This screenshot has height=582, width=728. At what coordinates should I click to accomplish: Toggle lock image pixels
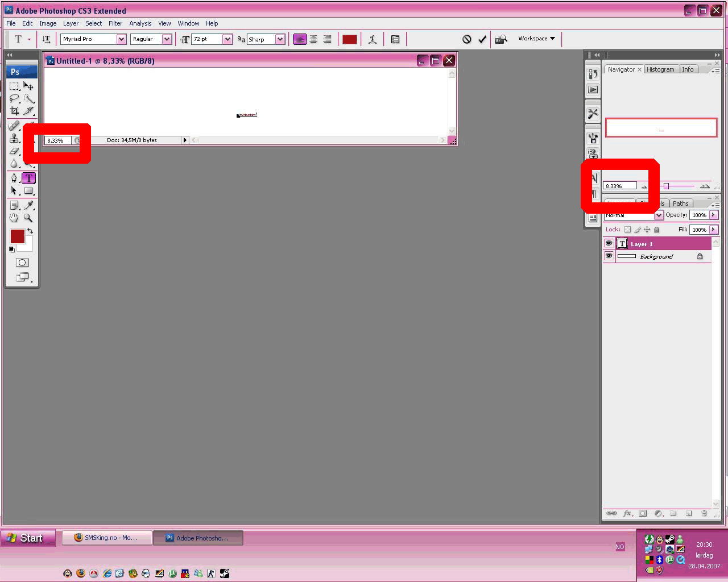[x=638, y=230]
